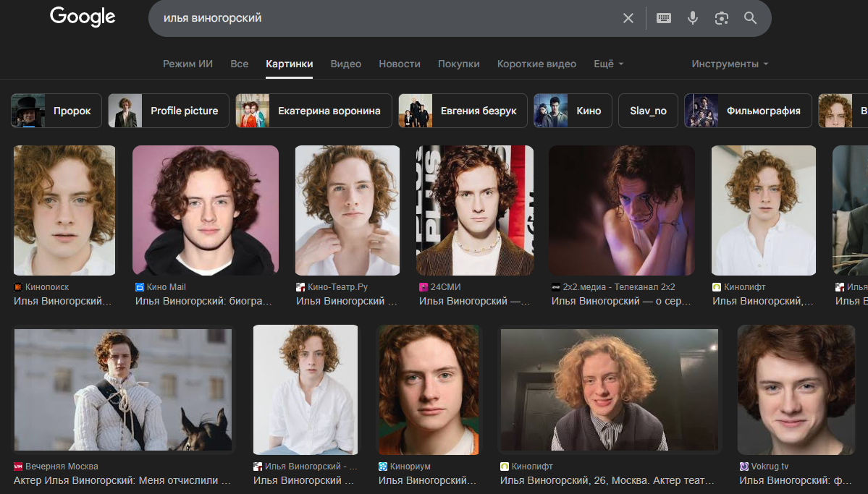Click the Вечерняя Москва source favicon

click(18, 467)
